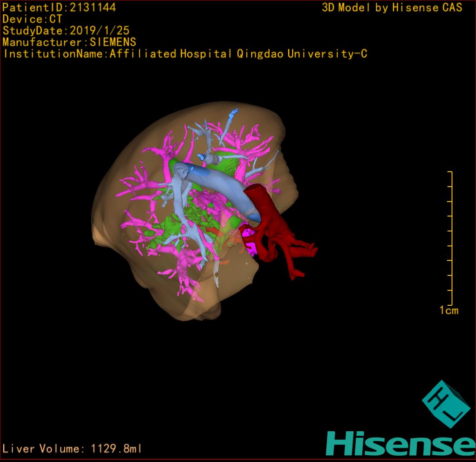Viewport: 476px width, 462px height.
Task: Click the small light-blue vessel tip at liver top
Action: click(x=233, y=113)
